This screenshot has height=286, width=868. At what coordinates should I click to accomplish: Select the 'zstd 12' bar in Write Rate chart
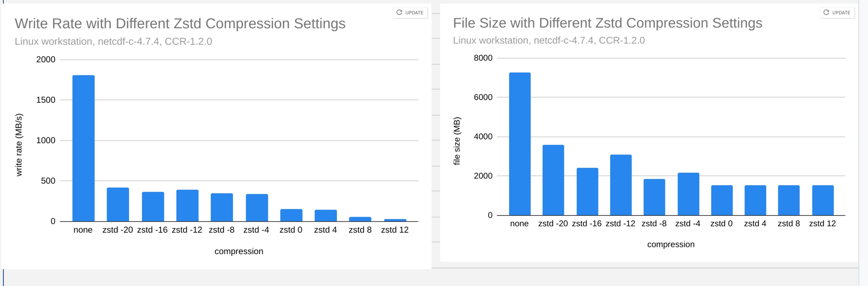[395, 220]
